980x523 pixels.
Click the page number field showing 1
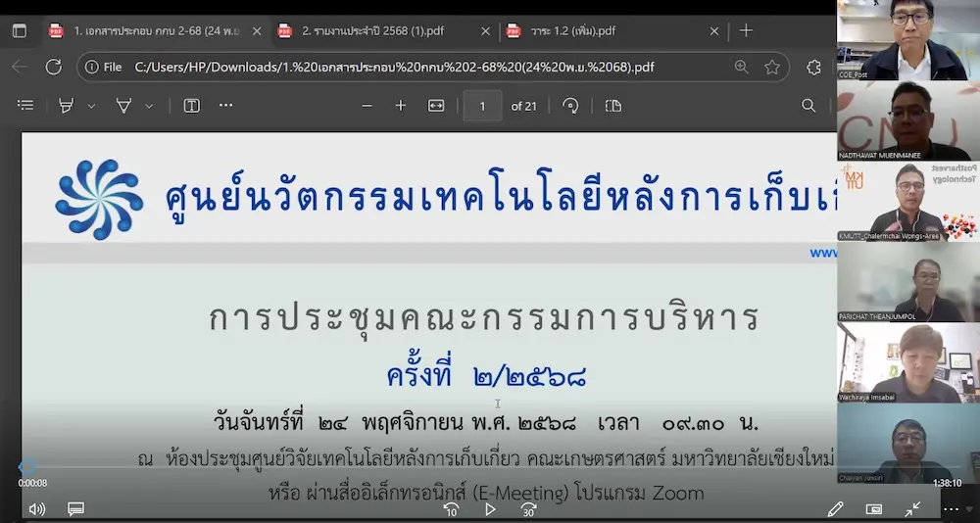tap(482, 106)
